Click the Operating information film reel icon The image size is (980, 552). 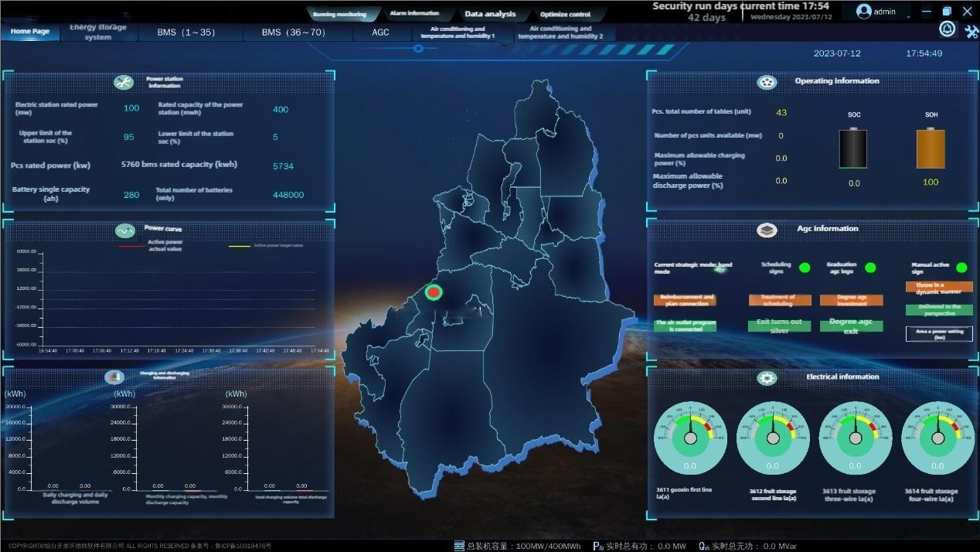[766, 82]
